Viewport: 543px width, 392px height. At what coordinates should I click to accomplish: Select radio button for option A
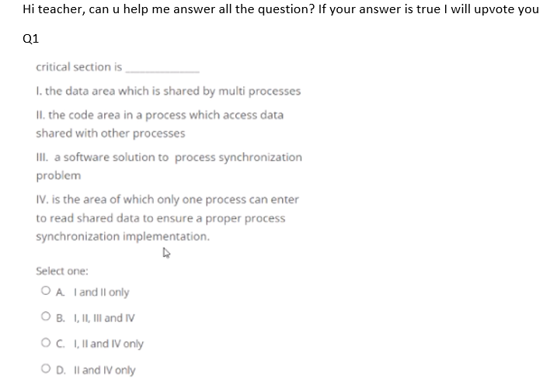coord(46,290)
